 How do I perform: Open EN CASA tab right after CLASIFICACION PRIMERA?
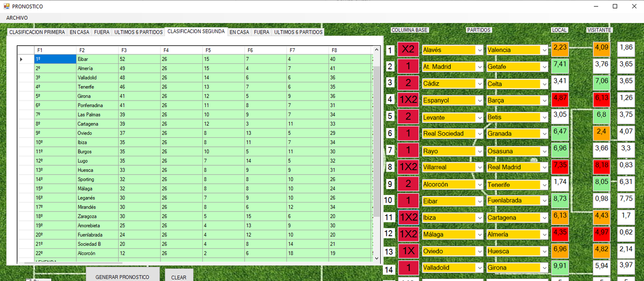(x=79, y=32)
